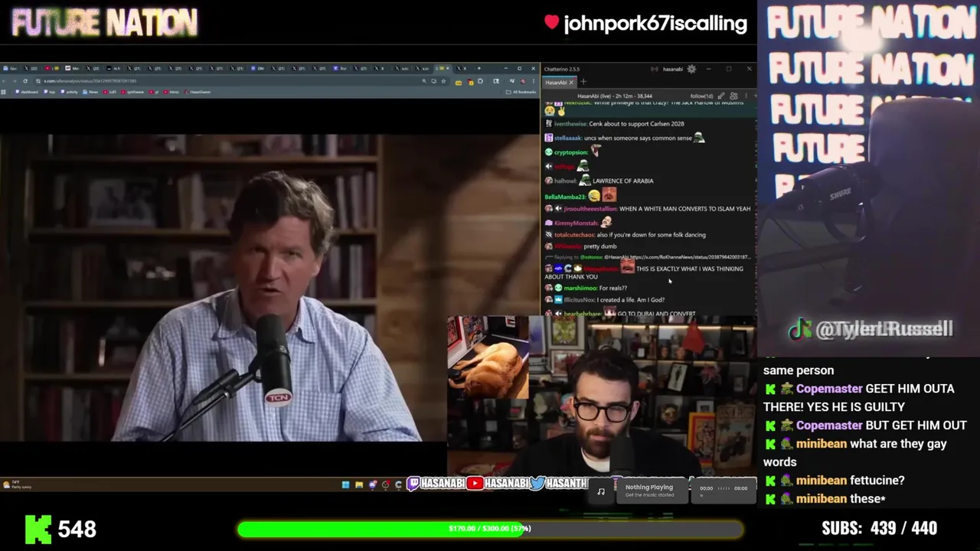
Task: Open the viewer list icon in Chatterino
Action: tap(733, 96)
